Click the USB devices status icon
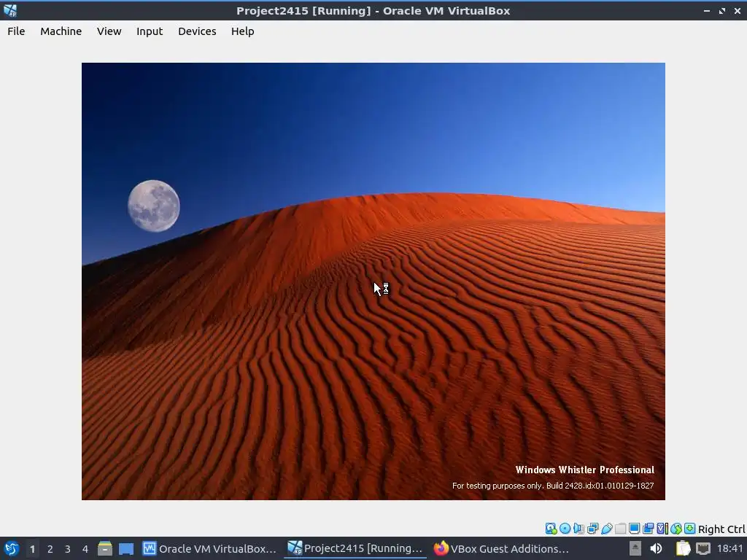The image size is (747, 560). click(606, 529)
